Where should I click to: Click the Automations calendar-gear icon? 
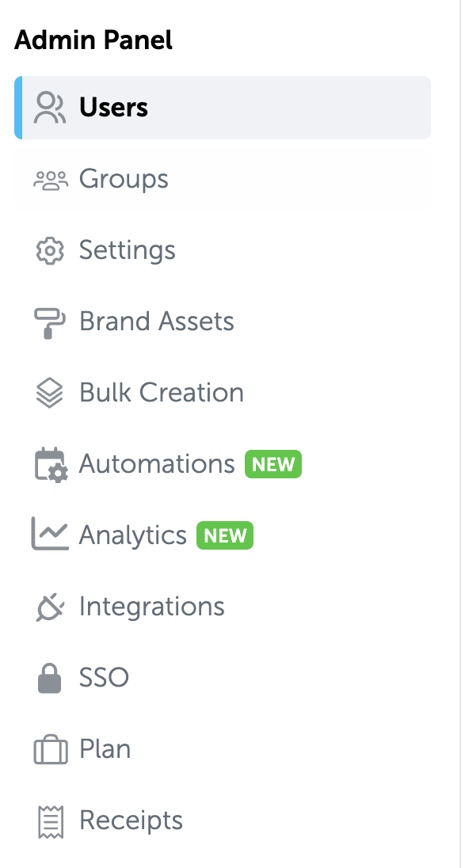coord(51,465)
